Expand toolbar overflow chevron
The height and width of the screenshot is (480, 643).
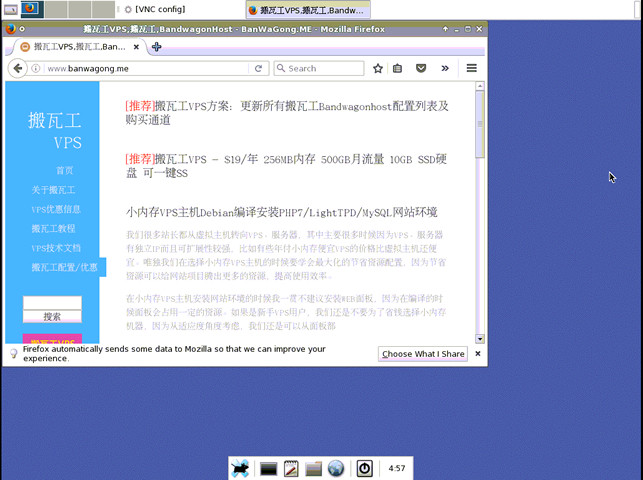(445, 68)
